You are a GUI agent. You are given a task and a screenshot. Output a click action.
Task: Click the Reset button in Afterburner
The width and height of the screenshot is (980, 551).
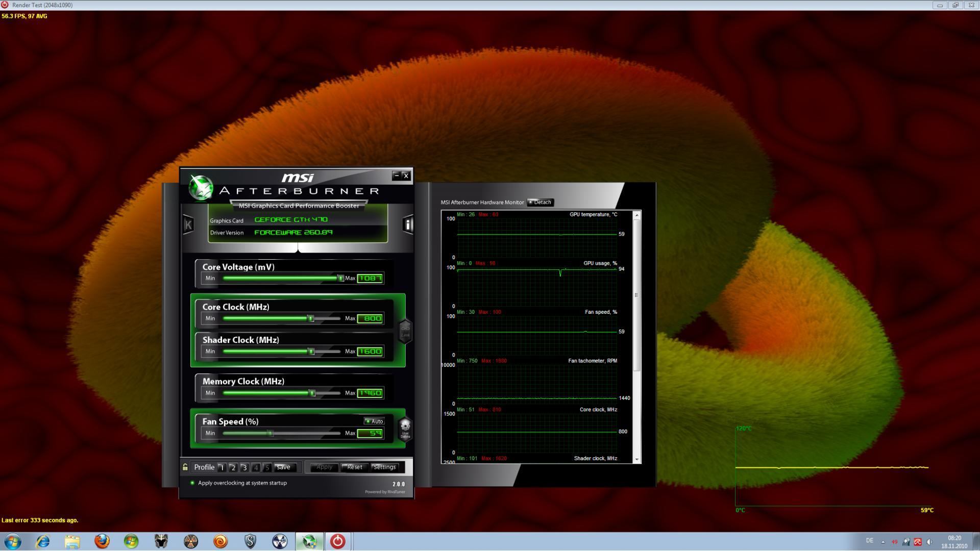tap(354, 467)
